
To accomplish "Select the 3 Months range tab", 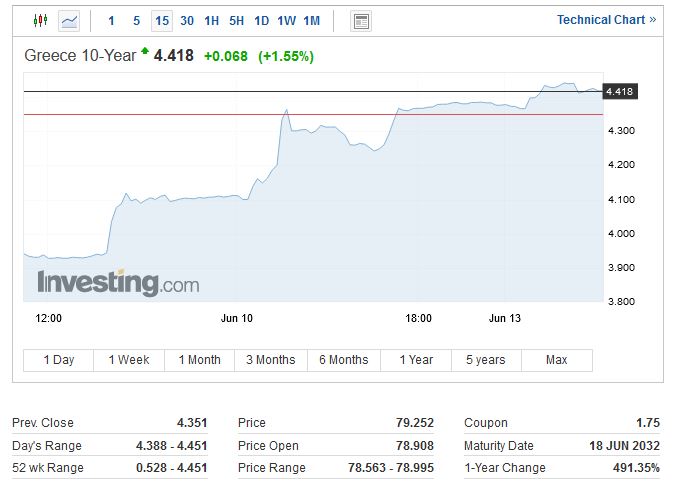I will (x=271, y=360).
